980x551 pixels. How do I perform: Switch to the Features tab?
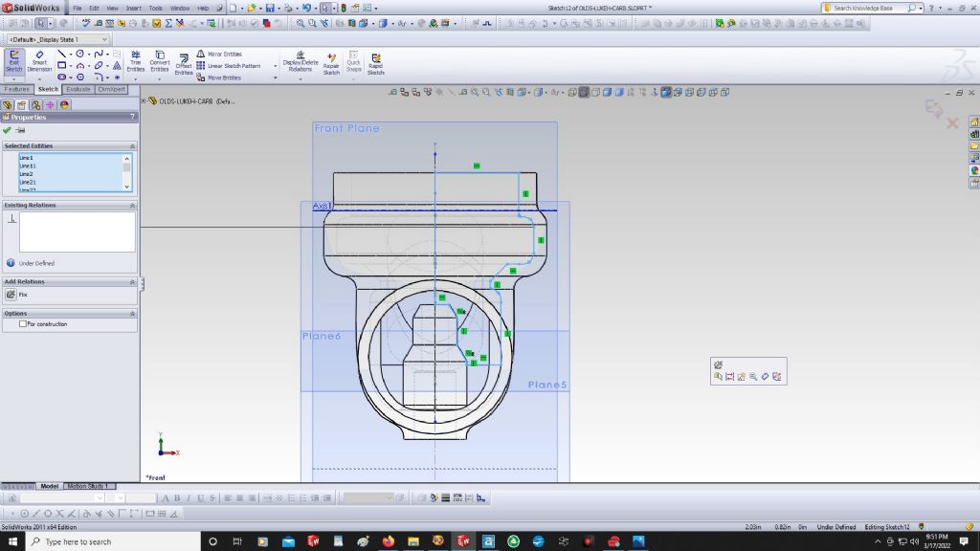[17, 89]
